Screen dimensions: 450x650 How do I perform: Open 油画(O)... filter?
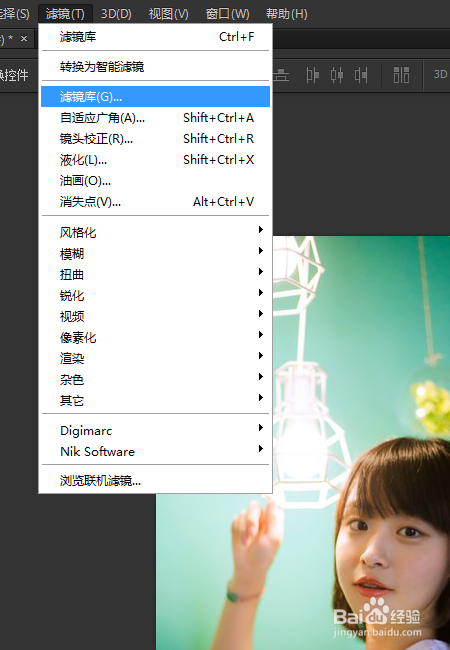click(x=155, y=181)
